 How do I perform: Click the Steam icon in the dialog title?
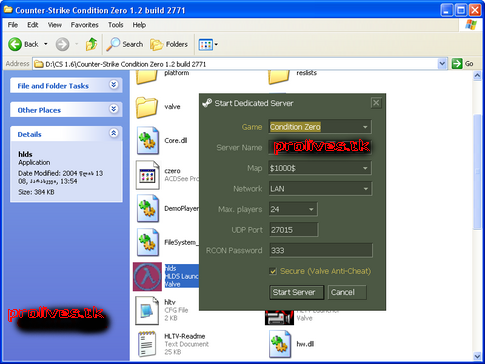coord(207,103)
